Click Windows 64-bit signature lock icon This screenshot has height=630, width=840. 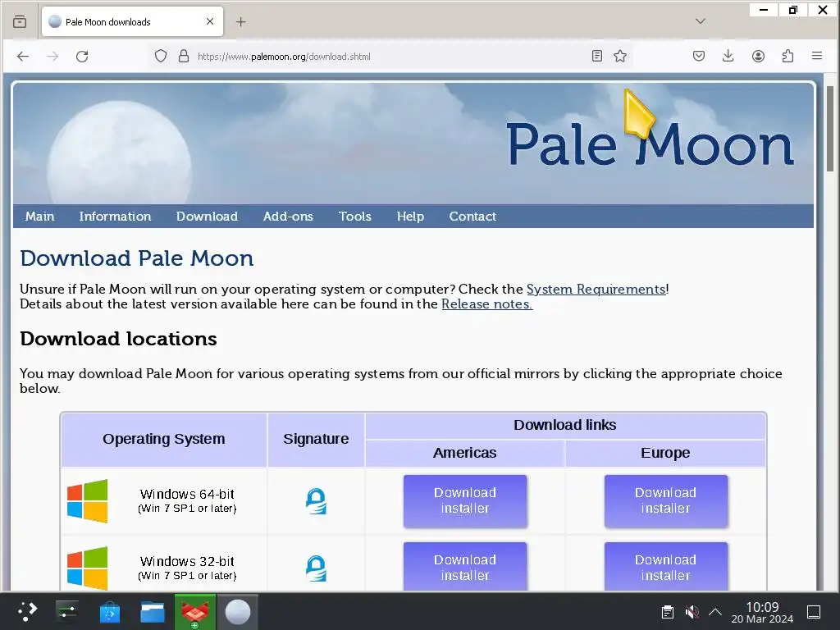point(316,501)
